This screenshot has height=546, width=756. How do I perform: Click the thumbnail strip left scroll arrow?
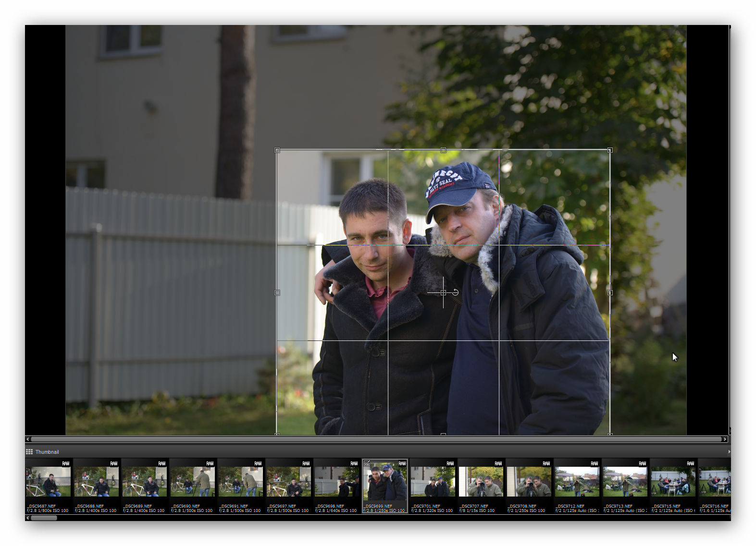28,518
